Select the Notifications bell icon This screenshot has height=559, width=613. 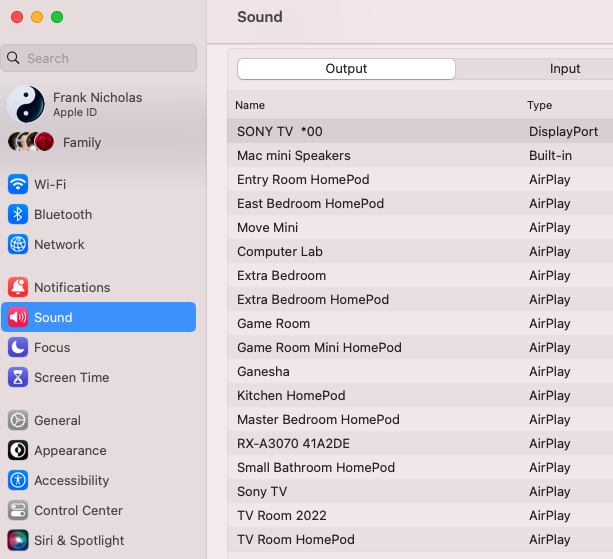pos(18,287)
